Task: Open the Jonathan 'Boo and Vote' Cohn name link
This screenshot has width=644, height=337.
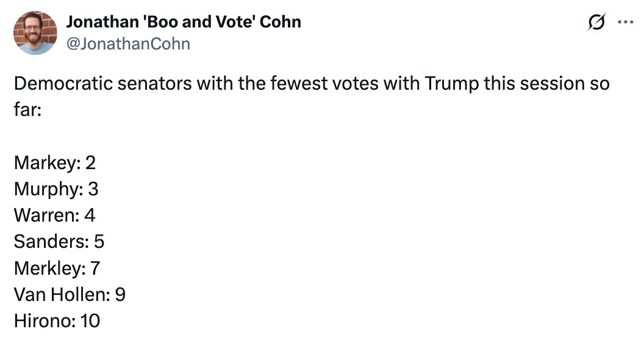Action: click(x=183, y=22)
